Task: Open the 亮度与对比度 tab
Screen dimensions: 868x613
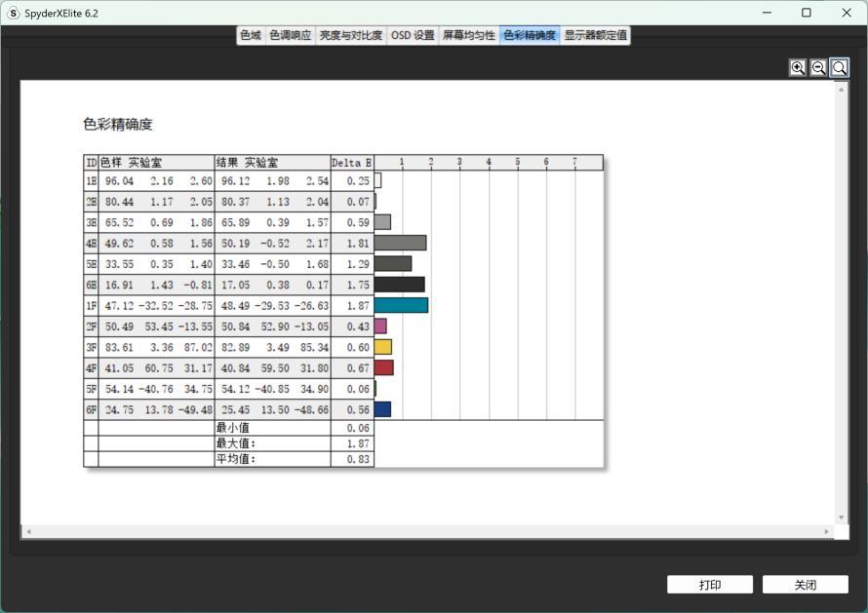Action: [x=351, y=35]
